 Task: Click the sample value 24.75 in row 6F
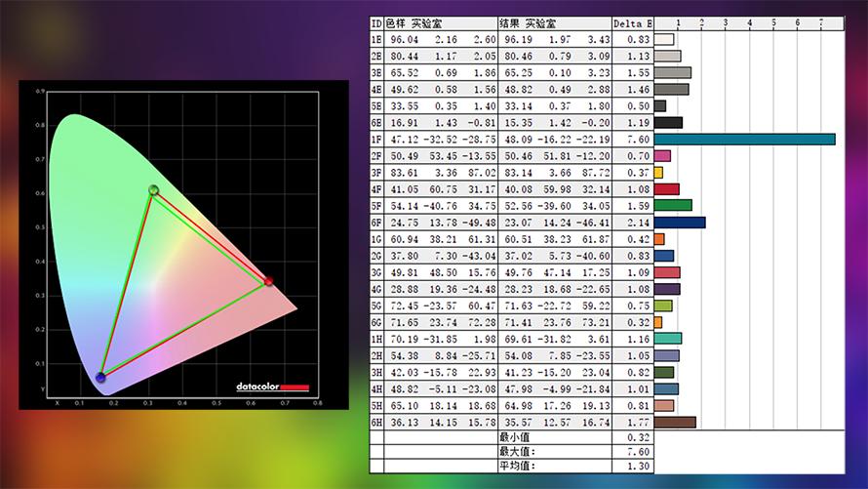(x=404, y=223)
